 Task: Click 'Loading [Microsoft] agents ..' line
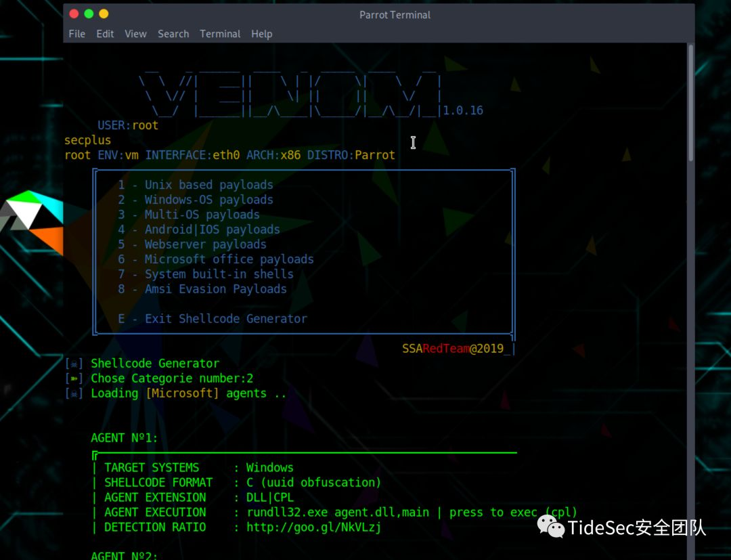pos(188,393)
